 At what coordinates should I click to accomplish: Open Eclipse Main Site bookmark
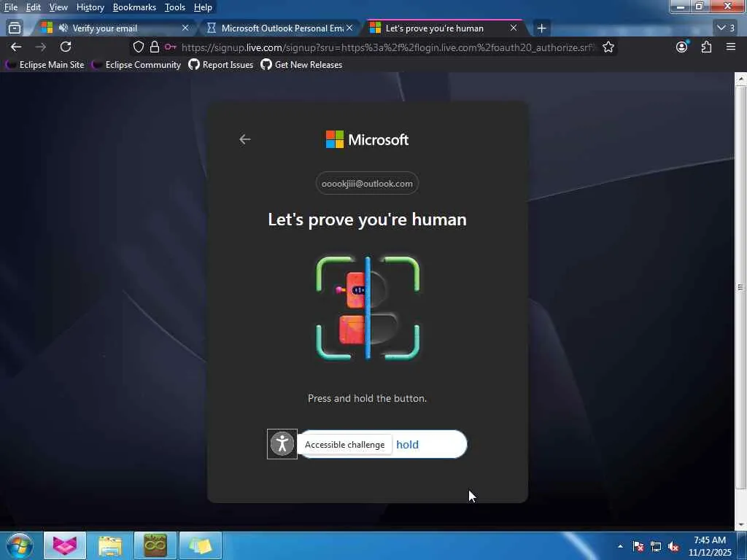[44, 65]
